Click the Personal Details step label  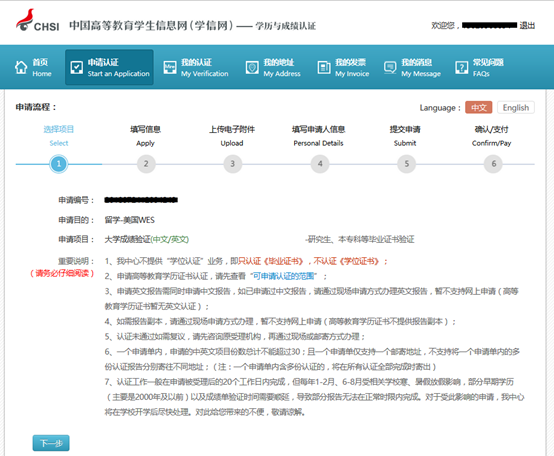tap(318, 143)
